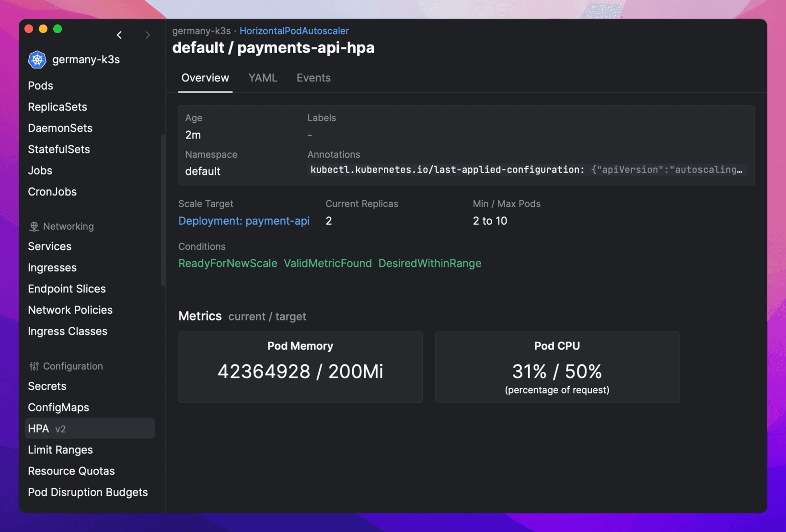Open the payment-api Deployment link
The height and width of the screenshot is (532, 786).
coord(244,221)
